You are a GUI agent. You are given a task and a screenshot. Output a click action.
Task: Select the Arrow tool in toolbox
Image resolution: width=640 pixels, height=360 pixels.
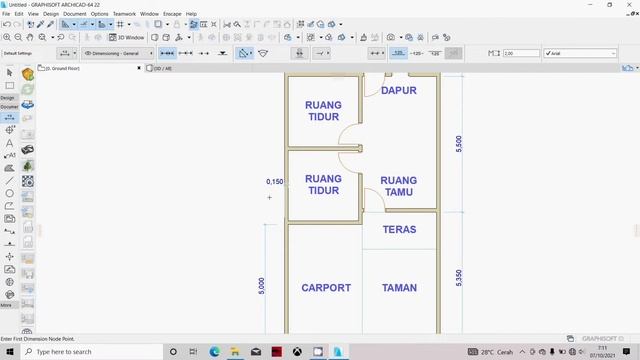[9, 73]
